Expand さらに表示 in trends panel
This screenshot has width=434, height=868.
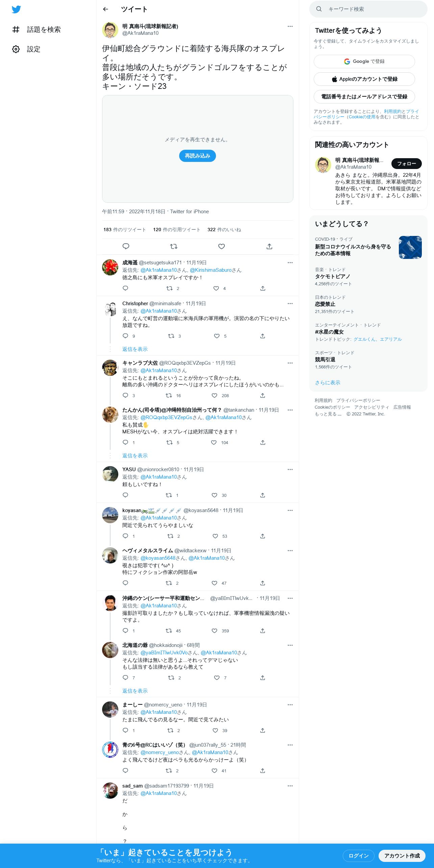(x=328, y=383)
